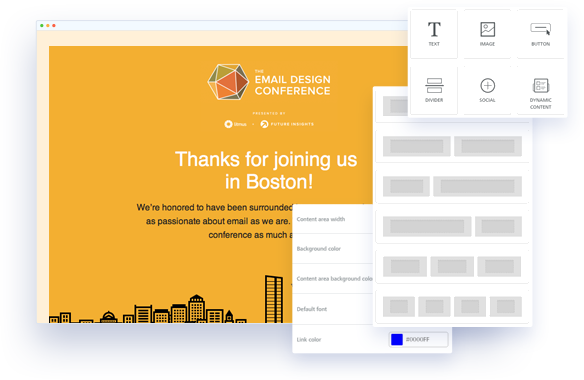The height and width of the screenshot is (380, 584).
Task: Choose the narrow-left wide-right column layout
Action: tap(452, 186)
